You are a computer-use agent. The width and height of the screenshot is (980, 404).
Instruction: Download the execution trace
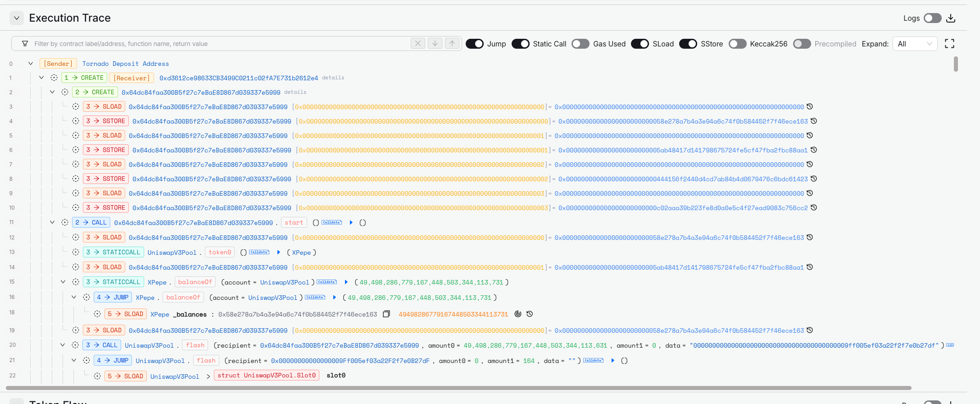[951, 18]
